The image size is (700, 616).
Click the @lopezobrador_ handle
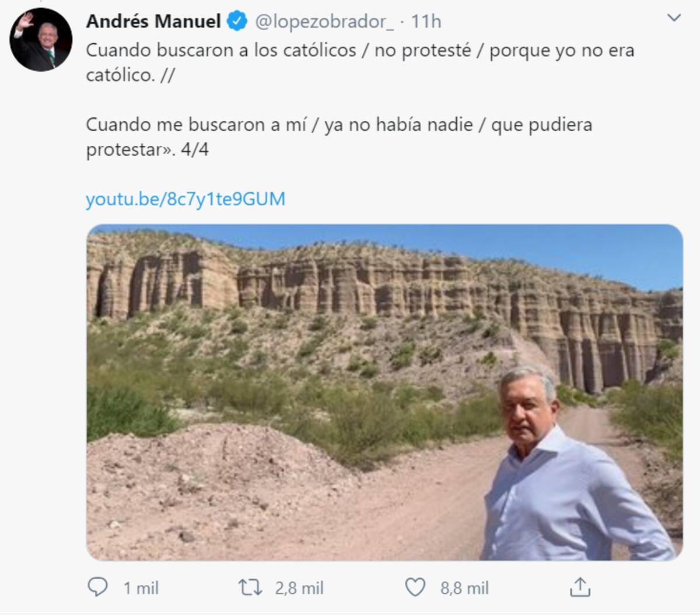pos(324,22)
